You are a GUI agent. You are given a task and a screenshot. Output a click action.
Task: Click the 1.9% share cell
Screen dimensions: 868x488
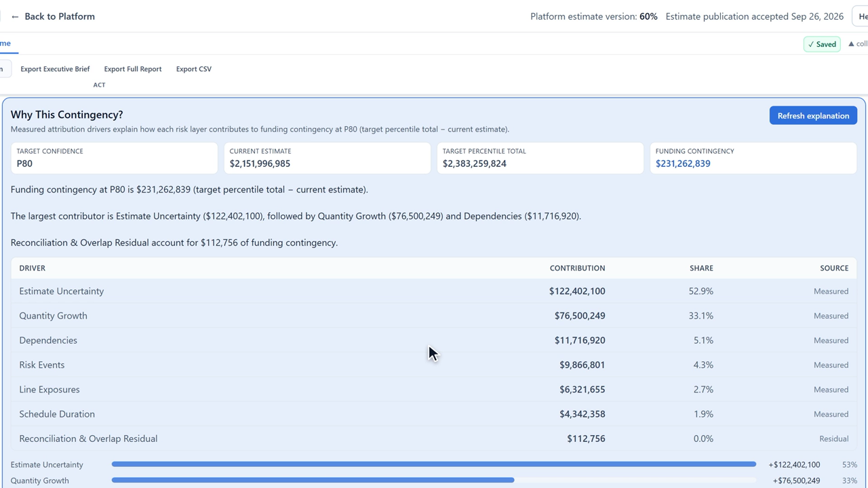(x=703, y=413)
